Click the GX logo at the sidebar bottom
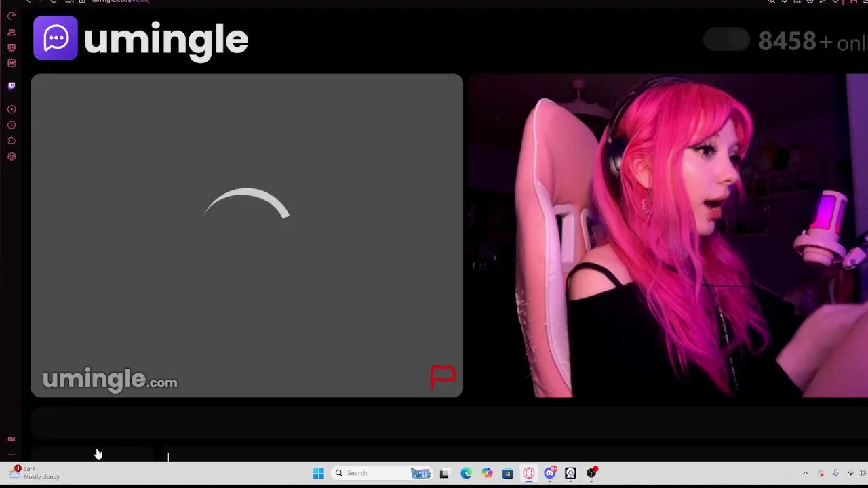The width and height of the screenshot is (868, 488). (x=12, y=439)
